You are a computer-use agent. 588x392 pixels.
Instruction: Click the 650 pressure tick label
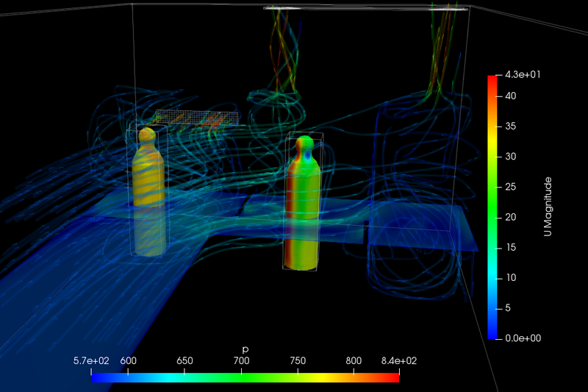pyautogui.click(x=184, y=361)
